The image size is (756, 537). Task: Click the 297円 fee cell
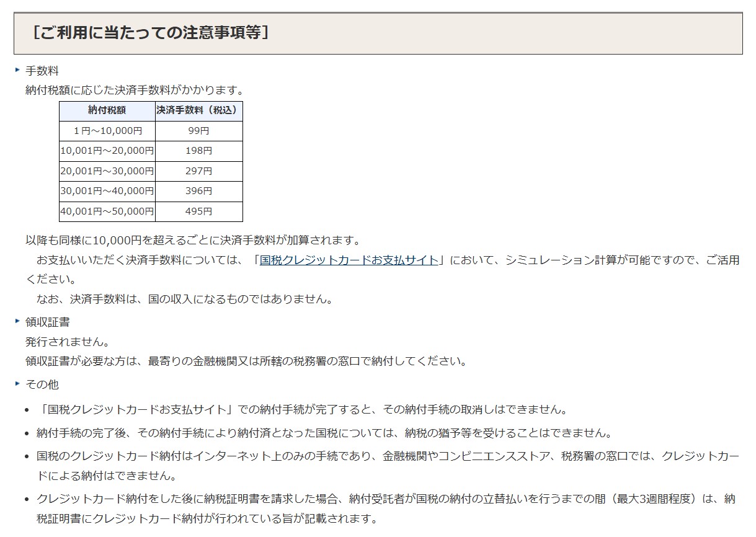coord(198,171)
